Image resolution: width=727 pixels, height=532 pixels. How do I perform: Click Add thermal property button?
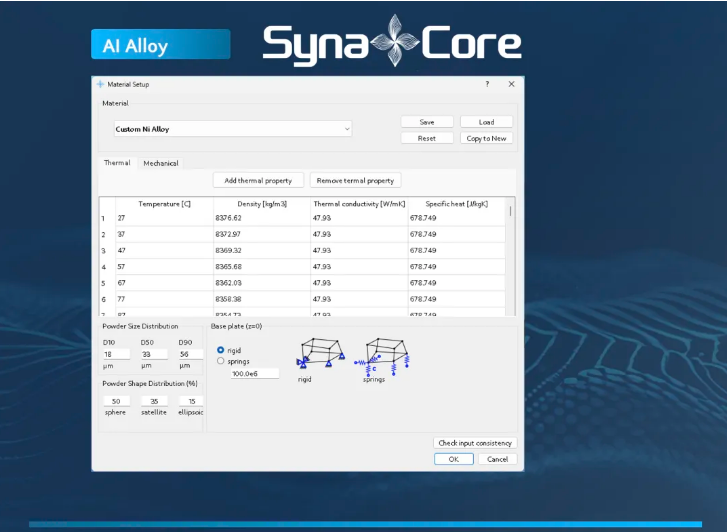click(x=258, y=181)
